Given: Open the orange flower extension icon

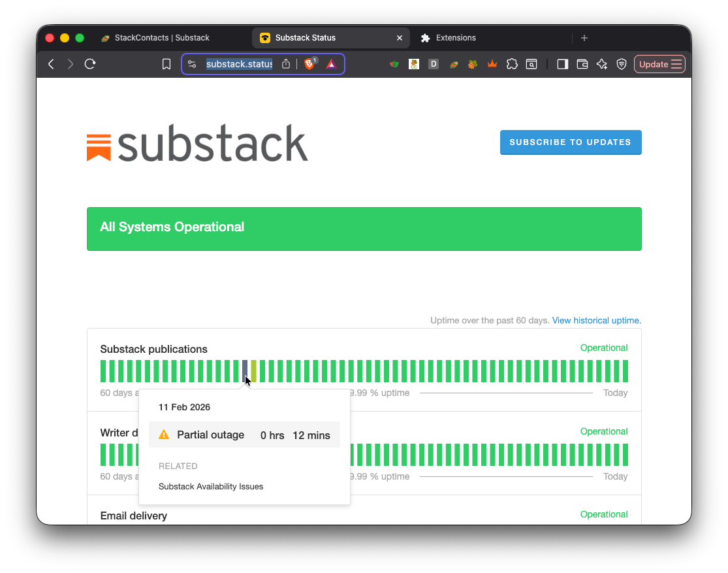Looking at the screenshot, I should pos(473,64).
